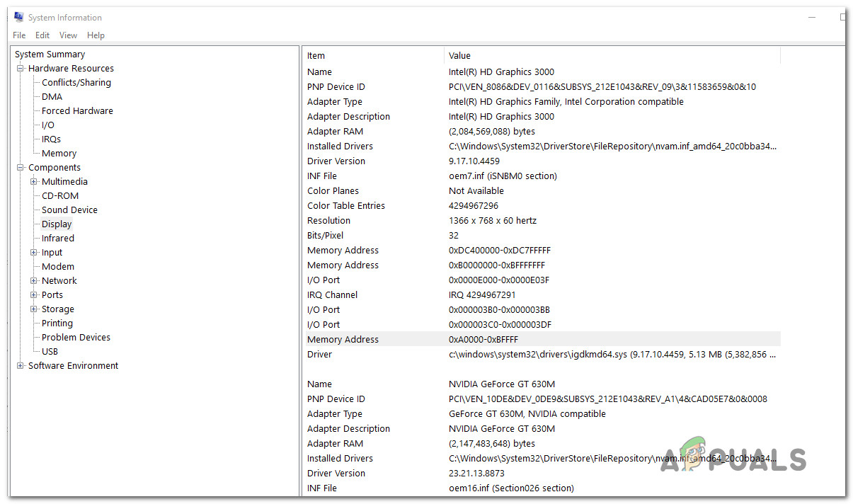Expand the Ports node
This screenshot has height=504, width=853.
(x=34, y=295)
